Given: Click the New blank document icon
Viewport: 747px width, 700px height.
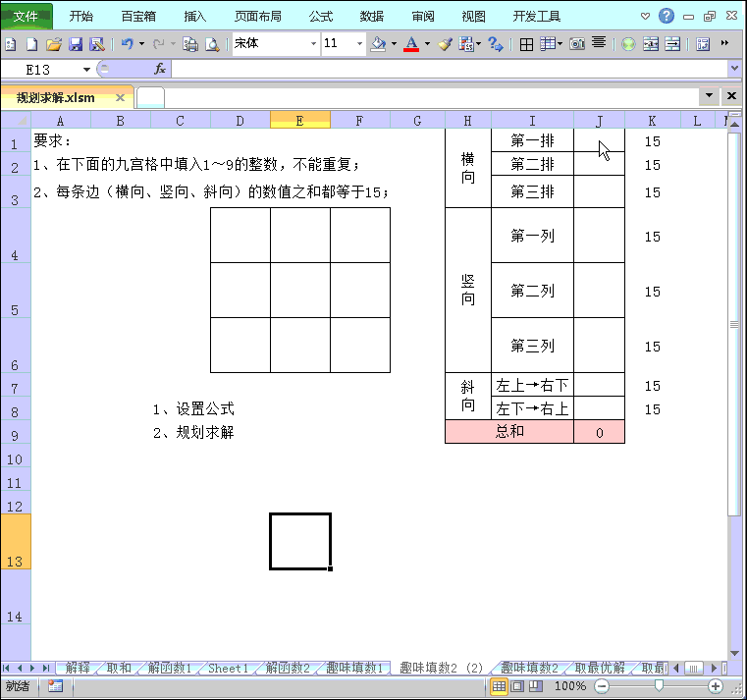Looking at the screenshot, I should [x=31, y=44].
